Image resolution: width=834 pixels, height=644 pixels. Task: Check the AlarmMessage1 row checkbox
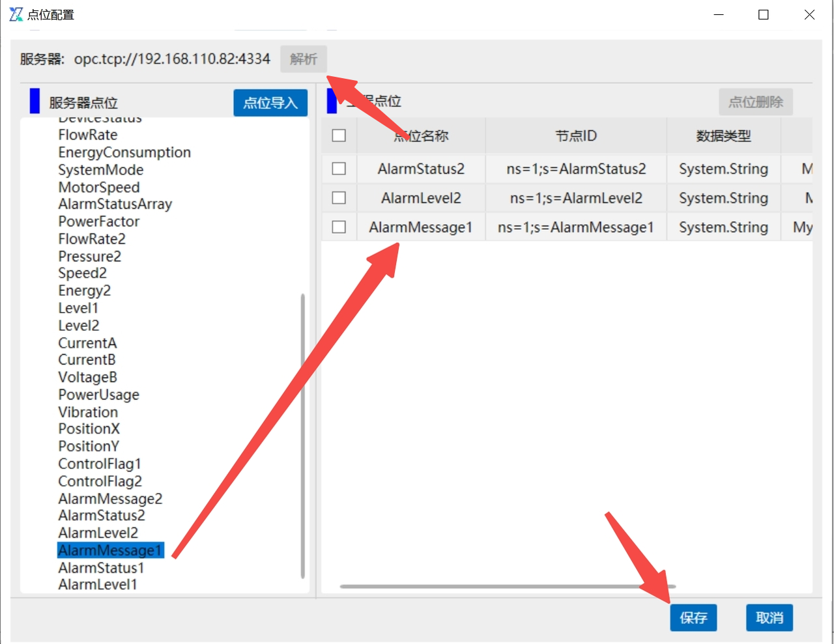pyautogui.click(x=339, y=227)
